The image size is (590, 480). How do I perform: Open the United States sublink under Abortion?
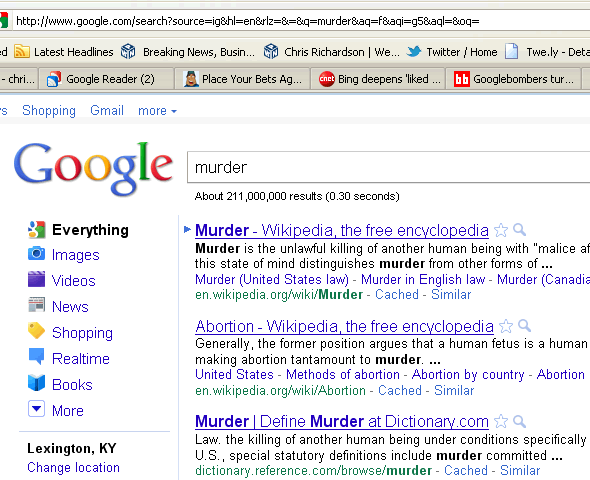pyautogui.click(x=234, y=375)
